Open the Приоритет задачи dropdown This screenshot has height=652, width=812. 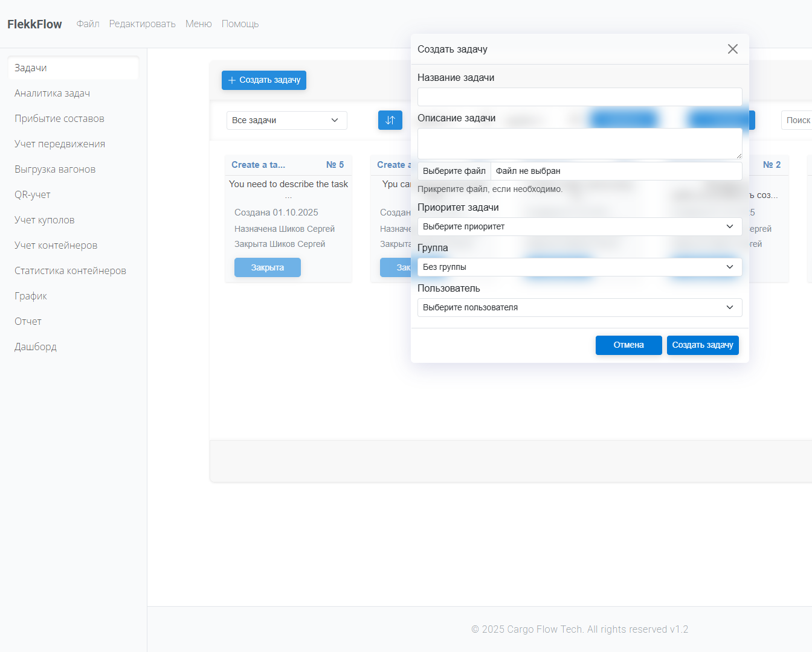coord(579,226)
